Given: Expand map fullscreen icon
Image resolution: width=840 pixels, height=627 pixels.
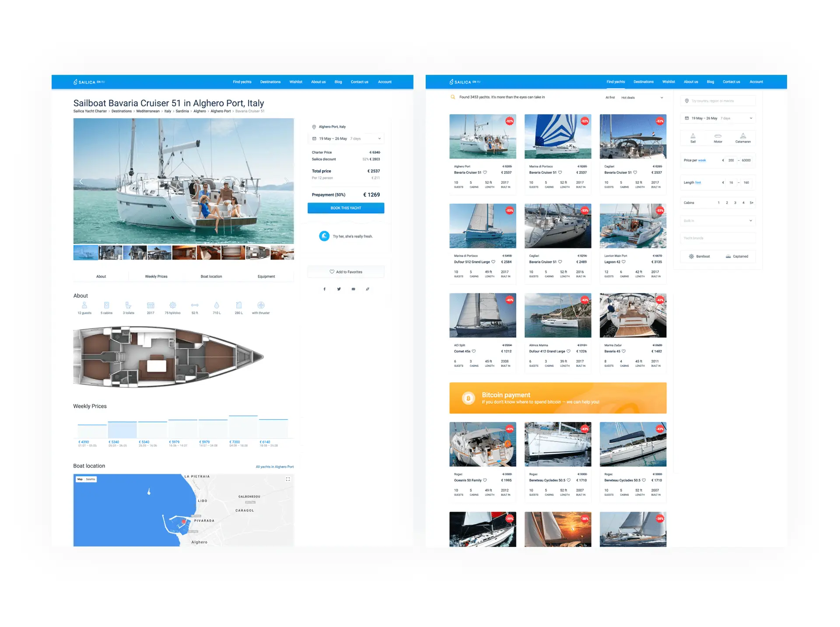Looking at the screenshot, I should pos(288,479).
